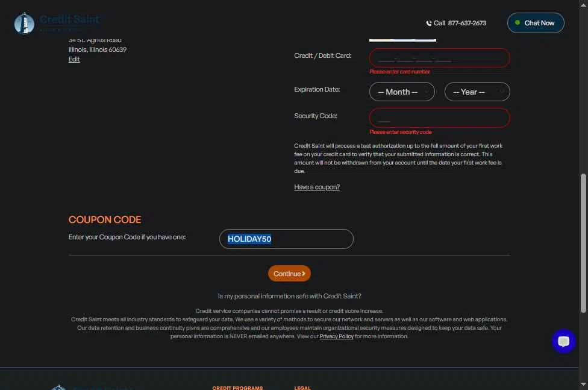Click scrollbar up arrow
This screenshot has width=588, height=390.
tap(583, 4)
